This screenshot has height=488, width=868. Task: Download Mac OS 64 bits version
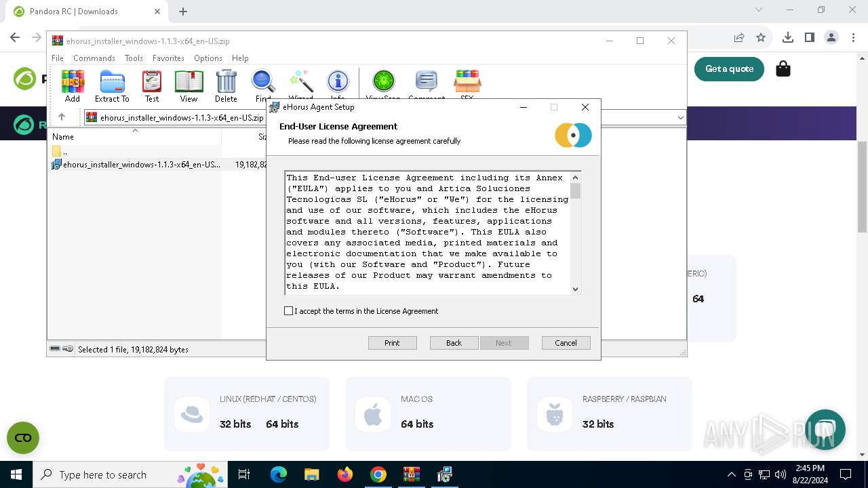coord(417,424)
